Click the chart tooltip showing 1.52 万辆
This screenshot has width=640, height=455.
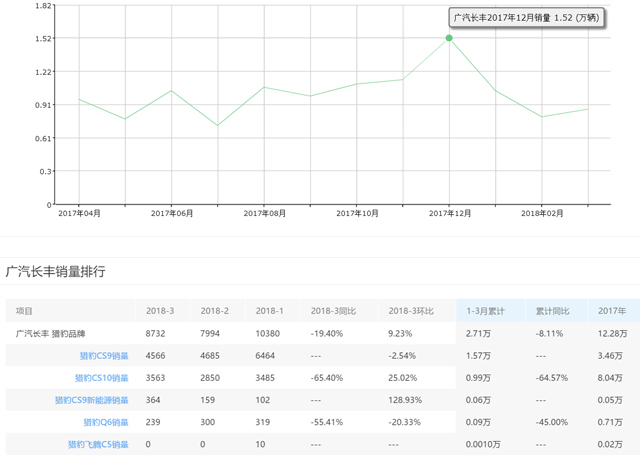click(x=526, y=18)
